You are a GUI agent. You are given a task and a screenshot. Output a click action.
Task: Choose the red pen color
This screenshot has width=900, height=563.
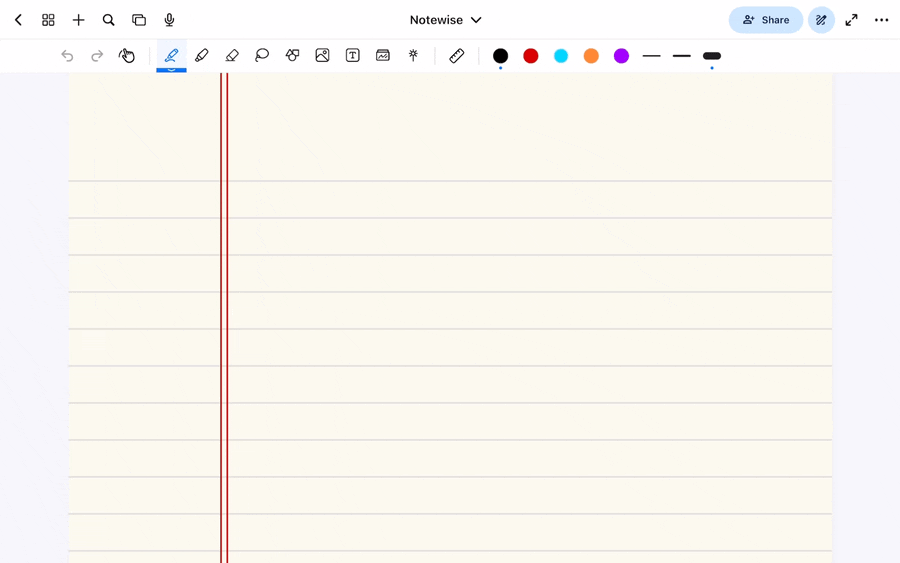coord(531,56)
